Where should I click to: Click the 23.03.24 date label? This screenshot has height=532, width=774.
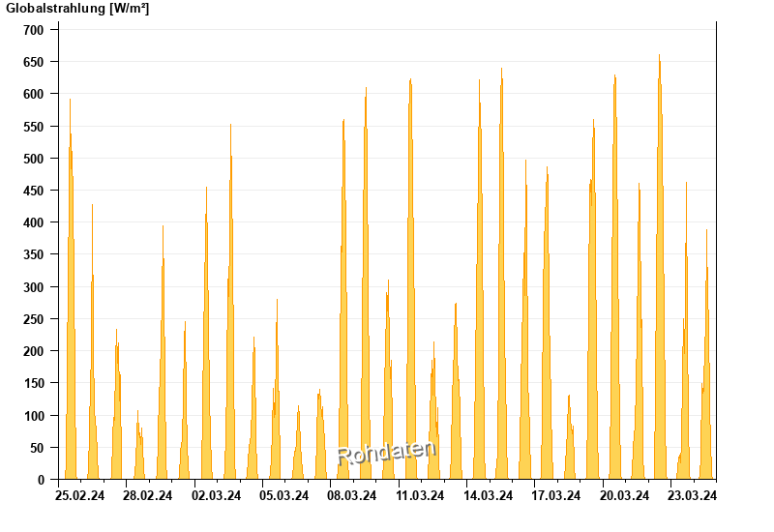pyautogui.click(x=692, y=495)
